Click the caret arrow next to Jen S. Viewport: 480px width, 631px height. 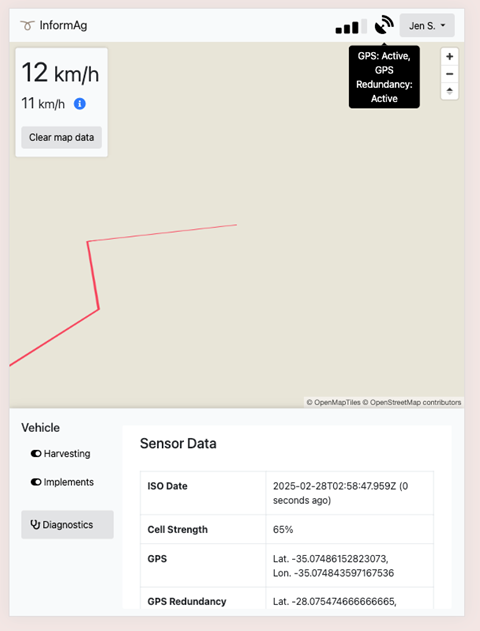pyautogui.click(x=443, y=25)
